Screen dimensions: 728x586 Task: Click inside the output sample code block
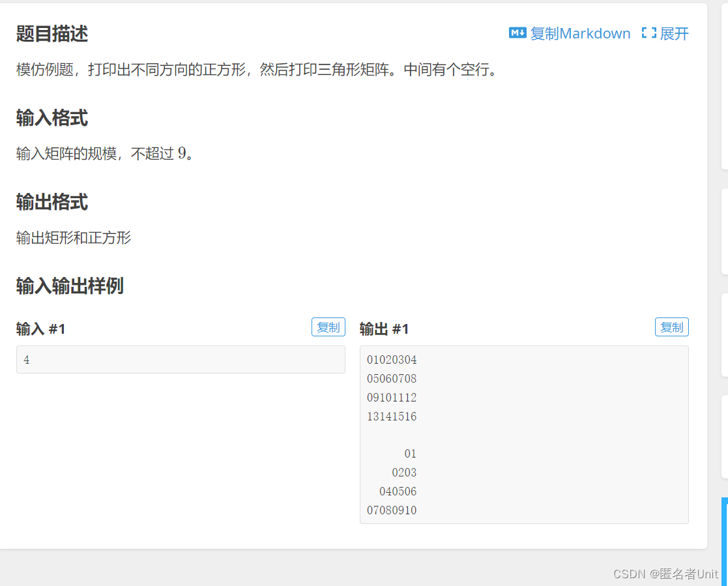point(524,435)
